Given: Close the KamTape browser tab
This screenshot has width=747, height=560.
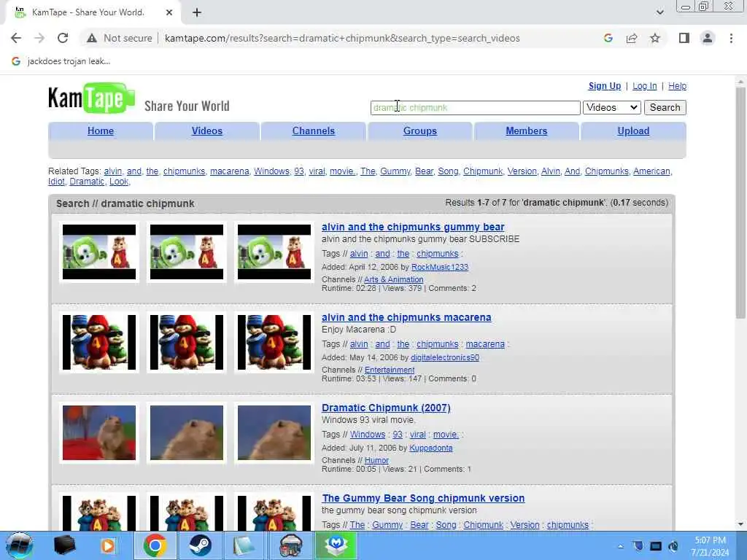Looking at the screenshot, I should (x=169, y=12).
